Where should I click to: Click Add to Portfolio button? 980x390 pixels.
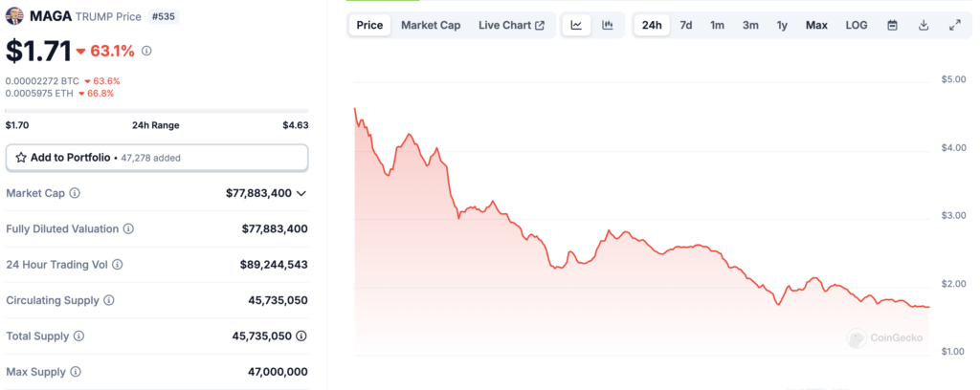click(157, 158)
